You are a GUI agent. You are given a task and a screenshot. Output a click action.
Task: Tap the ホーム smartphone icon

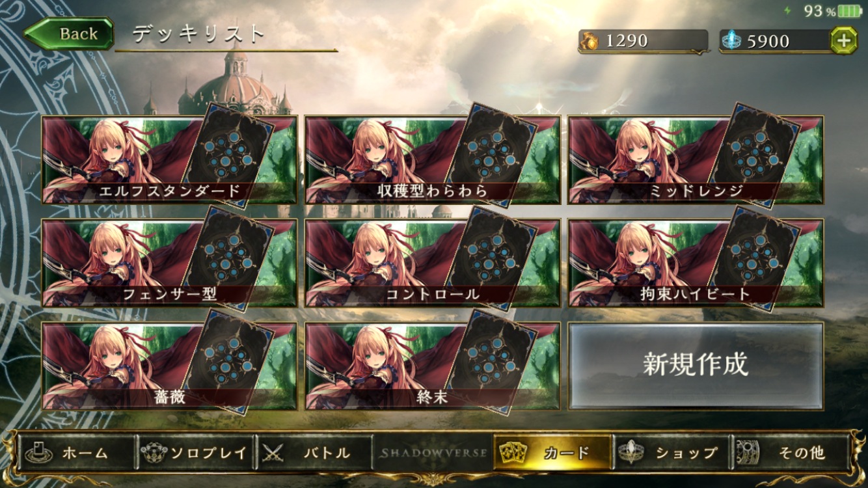[x=35, y=452]
